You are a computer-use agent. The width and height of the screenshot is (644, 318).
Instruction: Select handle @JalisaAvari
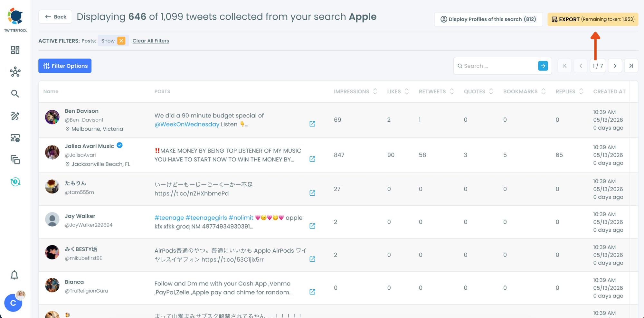(x=80, y=155)
